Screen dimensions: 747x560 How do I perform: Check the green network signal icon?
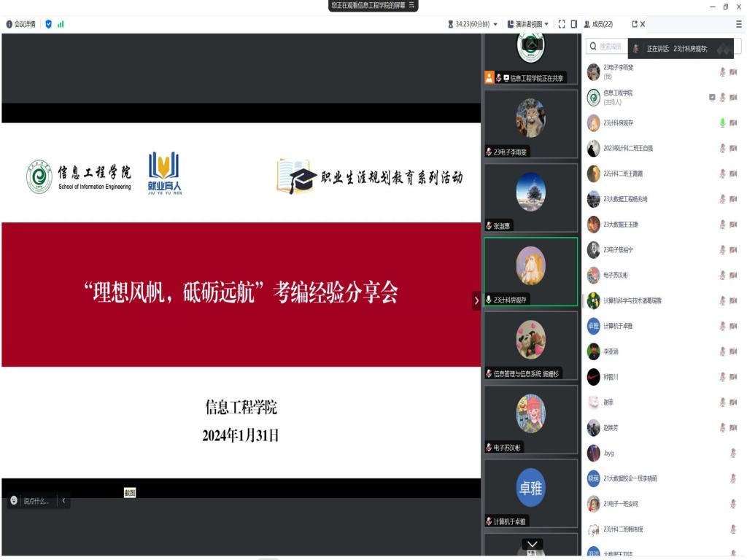tap(61, 24)
